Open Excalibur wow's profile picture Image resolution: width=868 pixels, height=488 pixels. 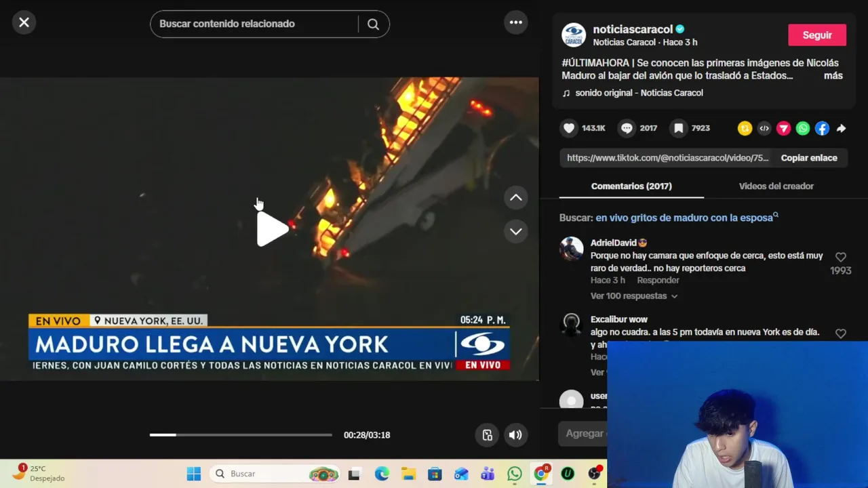pos(572,325)
